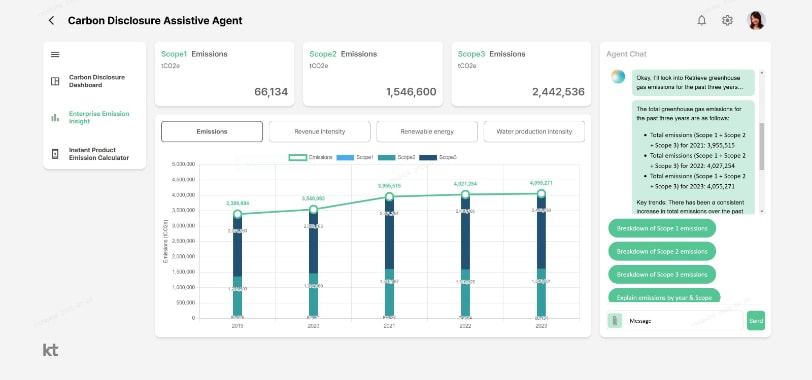
Task: Click the 2022 emissions line data point
Action: pos(465,195)
